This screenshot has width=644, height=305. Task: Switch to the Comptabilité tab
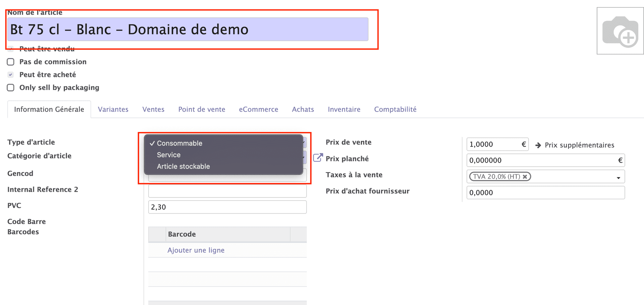point(395,109)
